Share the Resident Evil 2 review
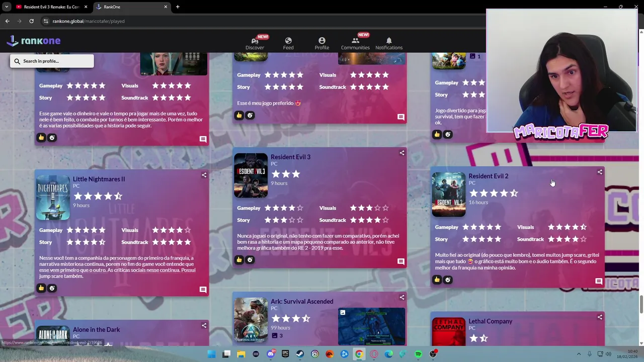Screen dimensions: 644x362 point(600,172)
